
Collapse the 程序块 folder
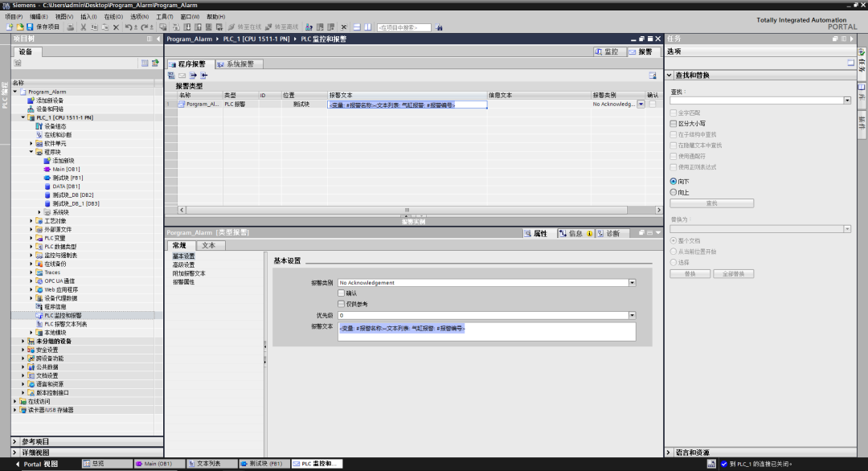coord(31,152)
